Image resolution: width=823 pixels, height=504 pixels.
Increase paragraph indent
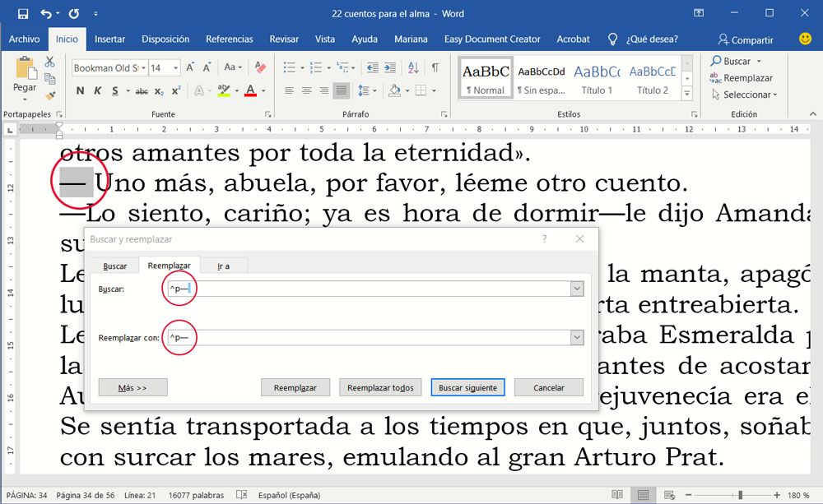coord(390,67)
